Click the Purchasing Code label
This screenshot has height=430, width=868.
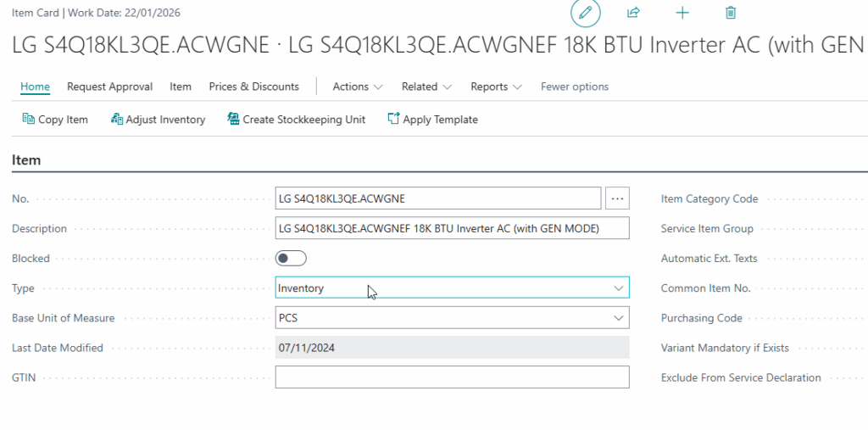point(701,318)
